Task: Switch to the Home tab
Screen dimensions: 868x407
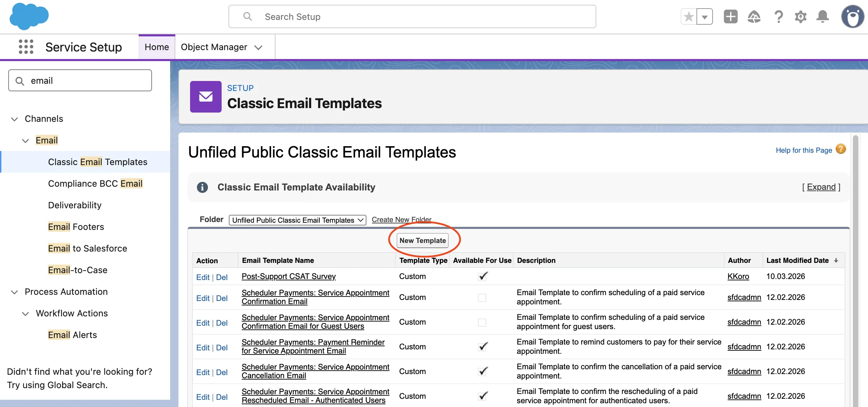Action: pyautogui.click(x=156, y=47)
